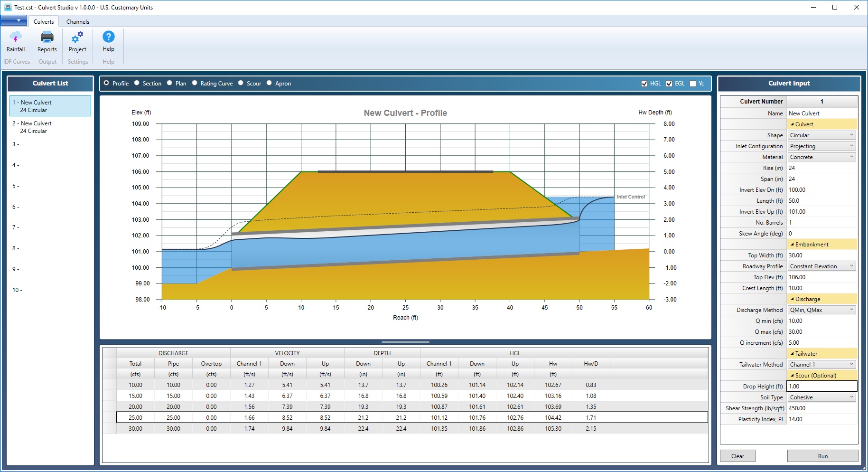Viewport: 868px width, 472px height.
Task: Open the application file menu arrow
Action: point(15,21)
